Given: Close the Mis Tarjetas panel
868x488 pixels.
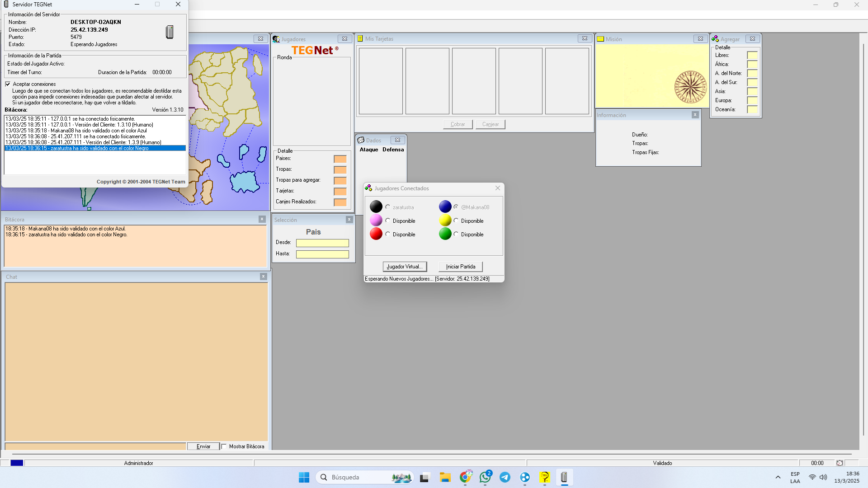Looking at the screenshot, I should (585, 38).
